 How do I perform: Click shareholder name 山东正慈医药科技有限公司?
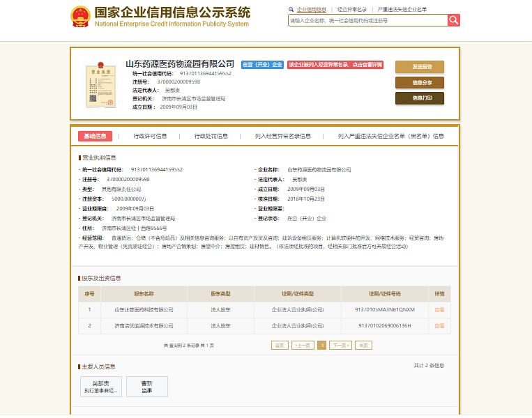[144, 310]
